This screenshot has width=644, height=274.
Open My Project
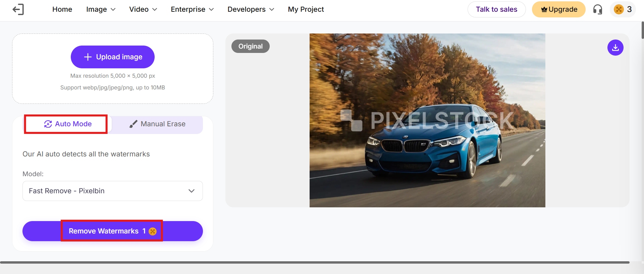tap(306, 9)
